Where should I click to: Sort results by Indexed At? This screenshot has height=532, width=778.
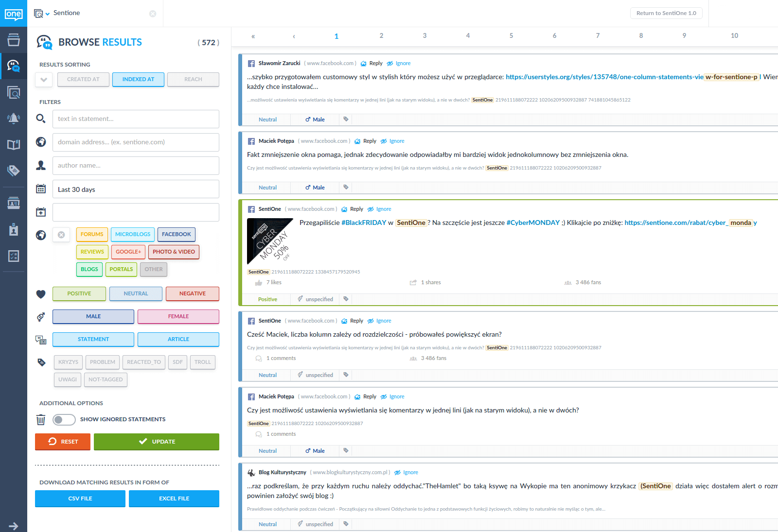tap(138, 79)
